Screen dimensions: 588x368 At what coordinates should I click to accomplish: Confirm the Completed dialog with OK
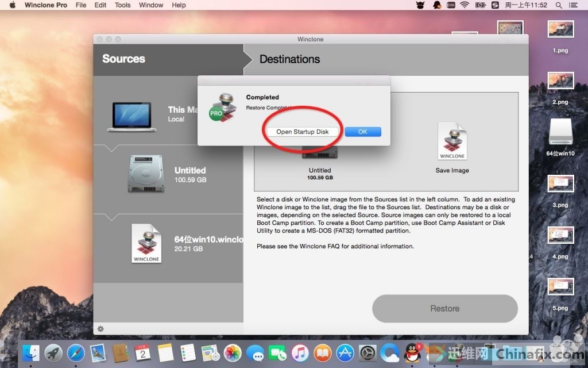[x=363, y=132]
